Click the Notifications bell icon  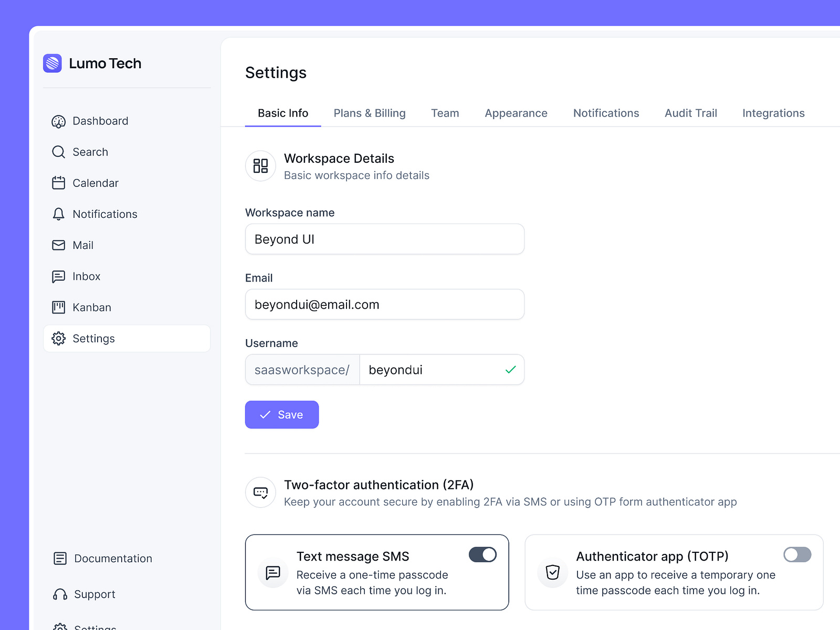[58, 214]
